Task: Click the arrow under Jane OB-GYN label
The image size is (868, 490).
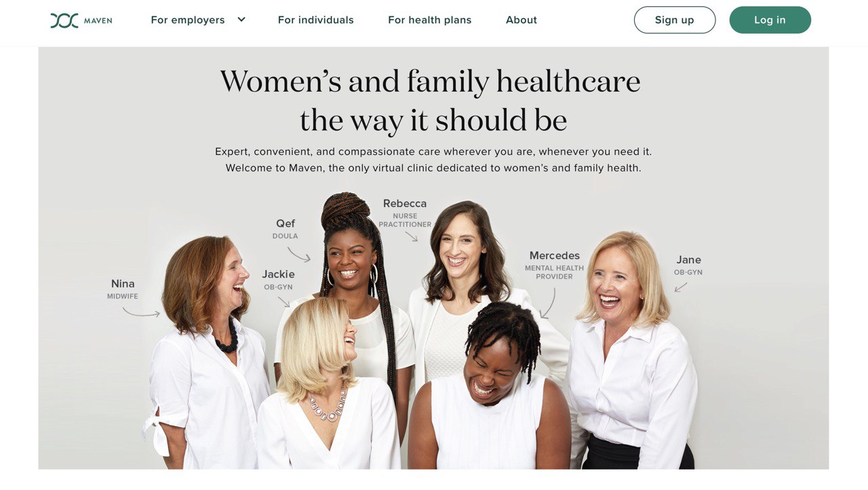Action: (x=681, y=287)
